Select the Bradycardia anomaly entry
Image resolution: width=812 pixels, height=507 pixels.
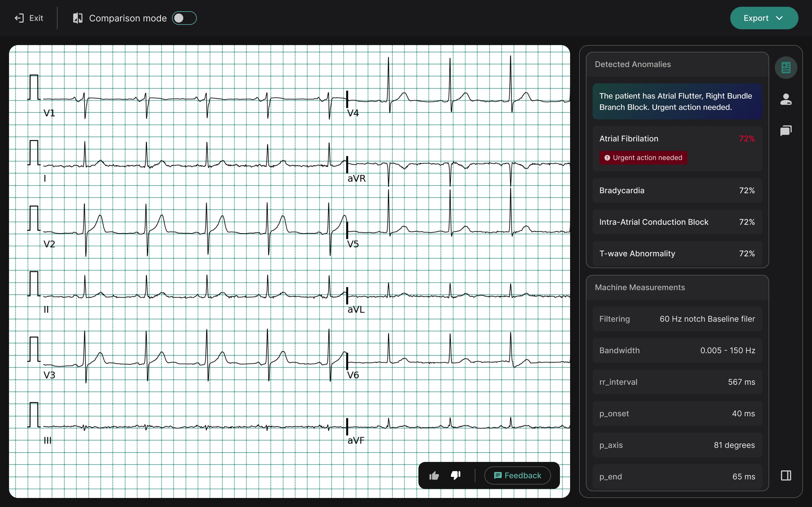(x=677, y=190)
